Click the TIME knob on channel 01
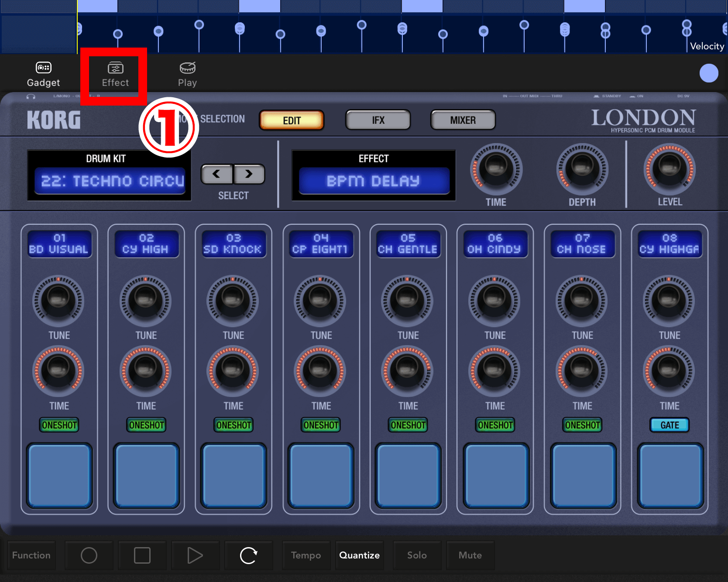The width and height of the screenshot is (728, 582). (58, 372)
